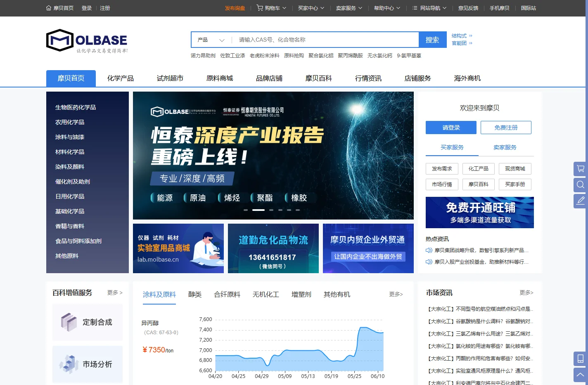Click the 意见反馈 link
The width and height of the screenshot is (588, 385).
[x=468, y=8]
